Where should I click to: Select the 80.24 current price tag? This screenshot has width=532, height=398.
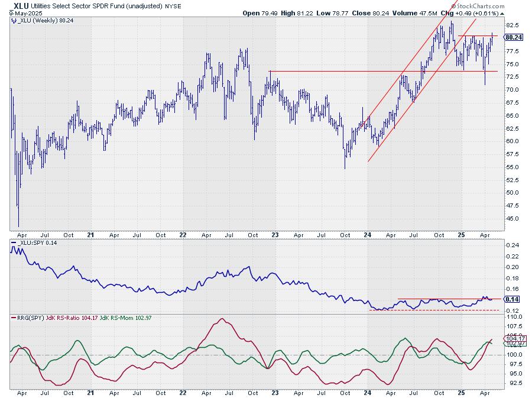tap(515, 37)
